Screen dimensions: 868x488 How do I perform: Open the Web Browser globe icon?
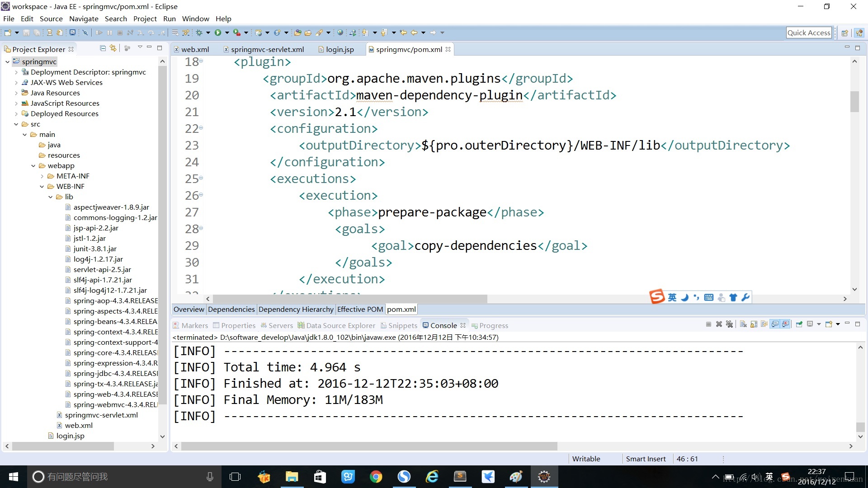click(340, 33)
